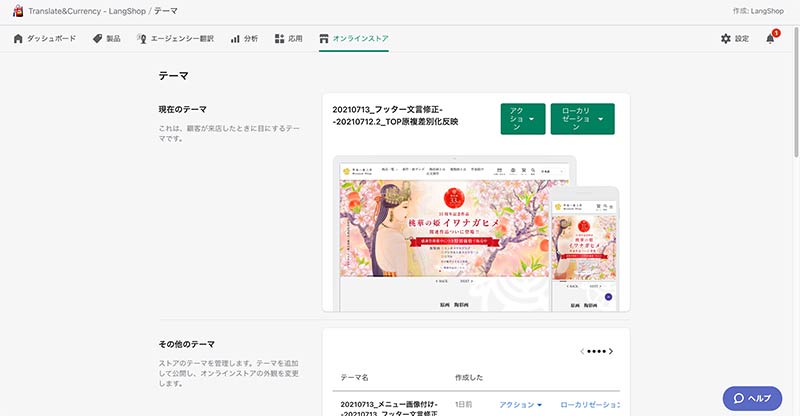The height and width of the screenshot is (416, 800).
Task: Expand the green アクション dropdown
Action: point(521,120)
